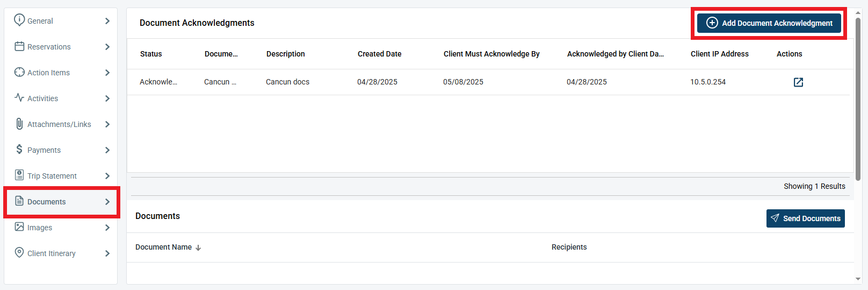Click the Send Documents button

[805, 218]
